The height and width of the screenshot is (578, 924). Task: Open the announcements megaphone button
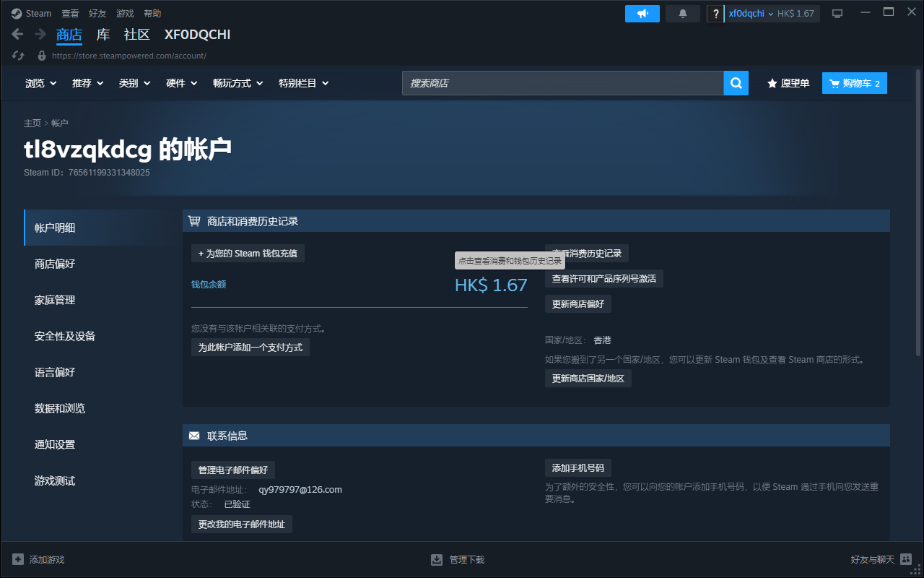click(642, 14)
